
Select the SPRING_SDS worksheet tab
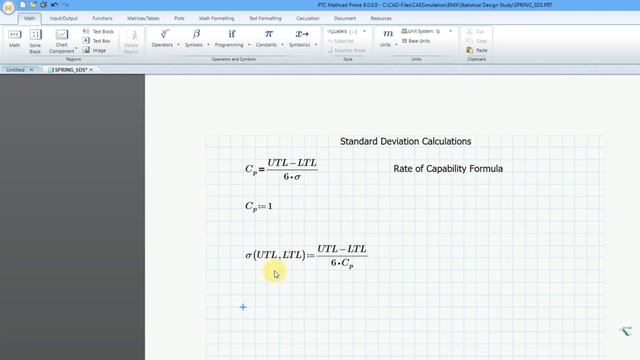[x=71, y=70]
